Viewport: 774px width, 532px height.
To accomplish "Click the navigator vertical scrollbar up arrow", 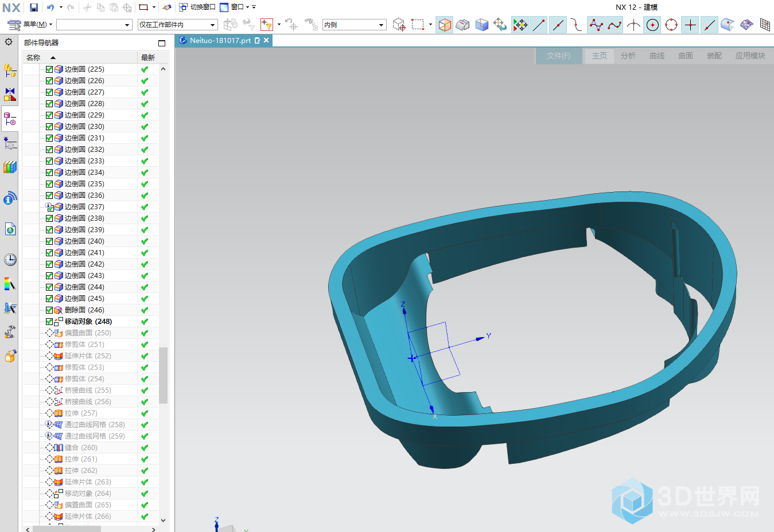I will coord(164,69).
